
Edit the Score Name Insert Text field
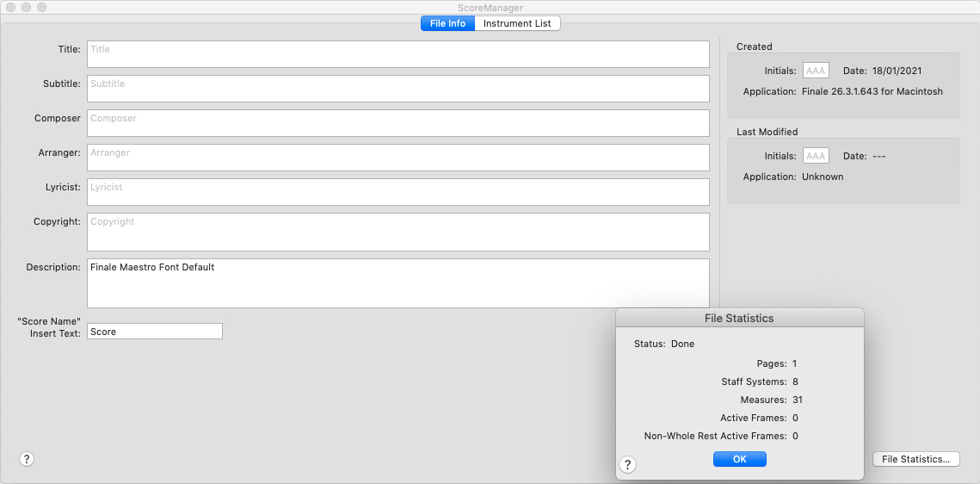point(155,332)
